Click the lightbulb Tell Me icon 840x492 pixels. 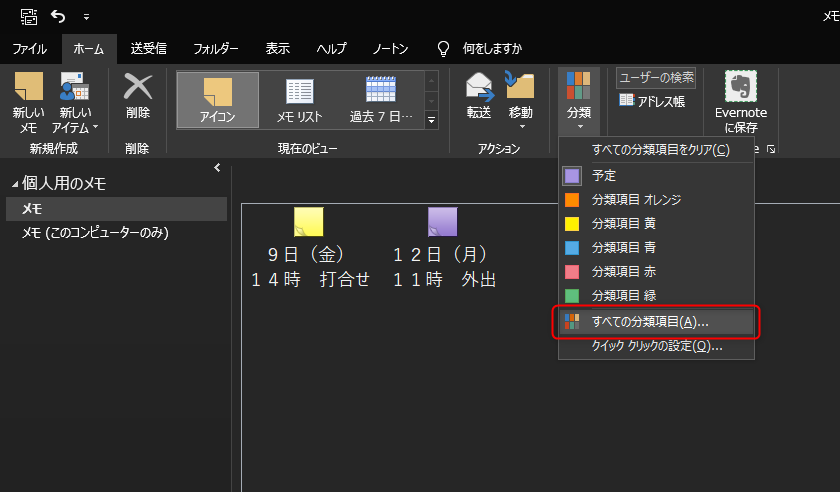(444, 49)
